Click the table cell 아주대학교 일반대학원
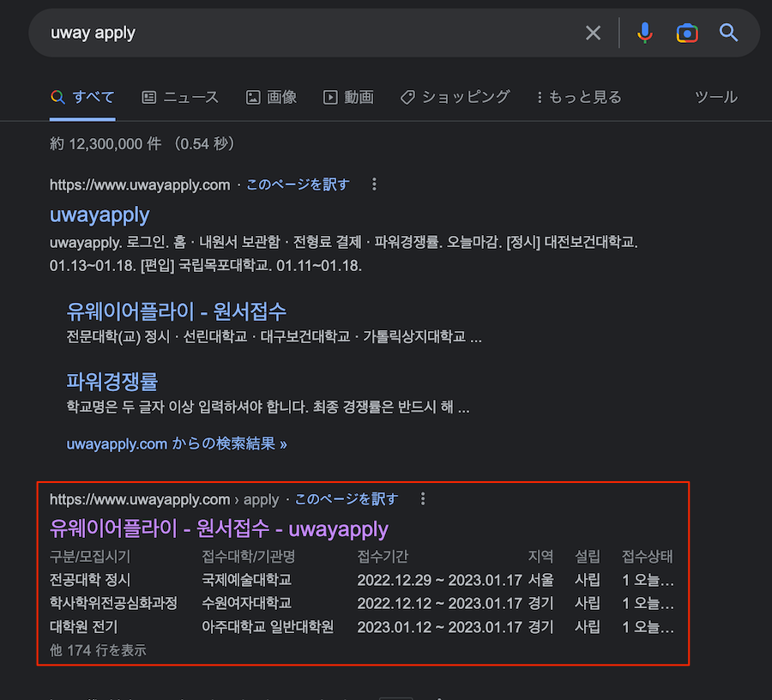Screen dimensions: 772x700 (268, 626)
